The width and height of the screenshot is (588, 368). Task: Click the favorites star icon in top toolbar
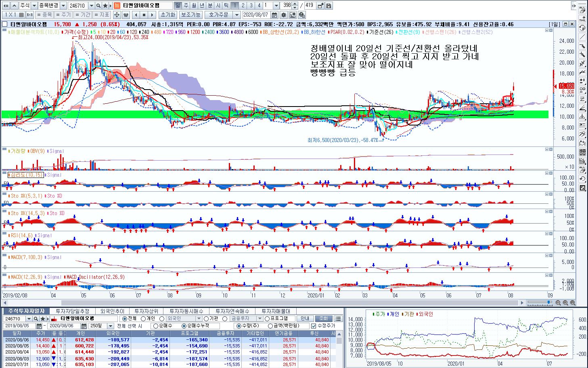105,6
